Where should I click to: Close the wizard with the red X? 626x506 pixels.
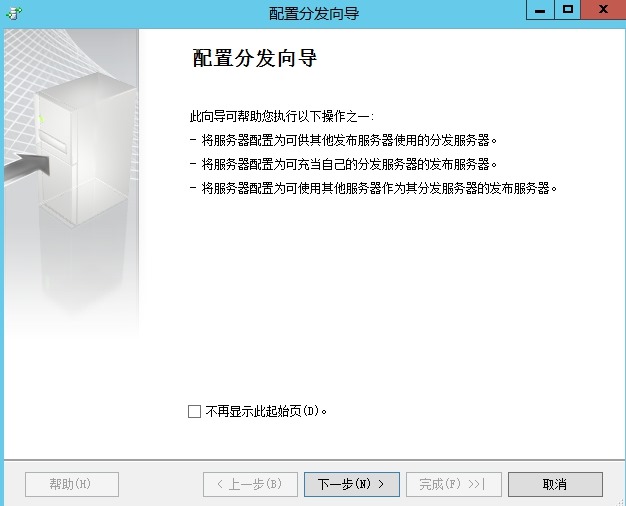(x=603, y=10)
